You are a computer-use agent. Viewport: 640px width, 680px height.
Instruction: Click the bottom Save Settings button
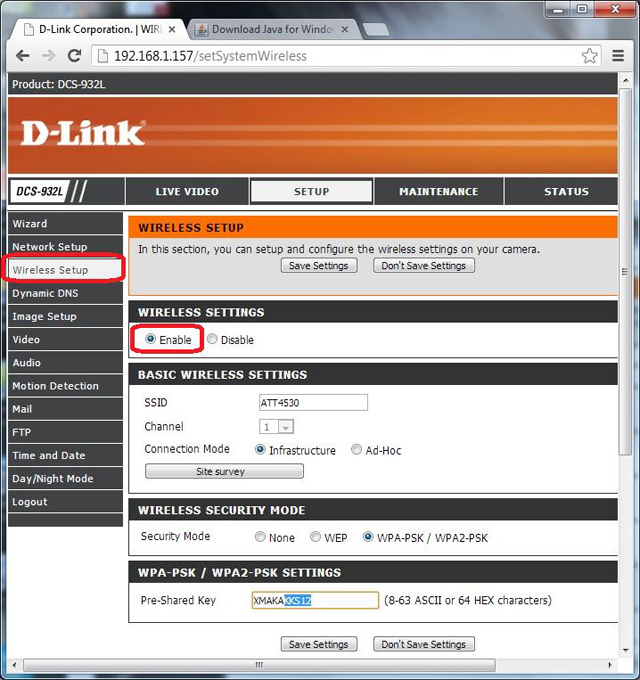point(319,644)
